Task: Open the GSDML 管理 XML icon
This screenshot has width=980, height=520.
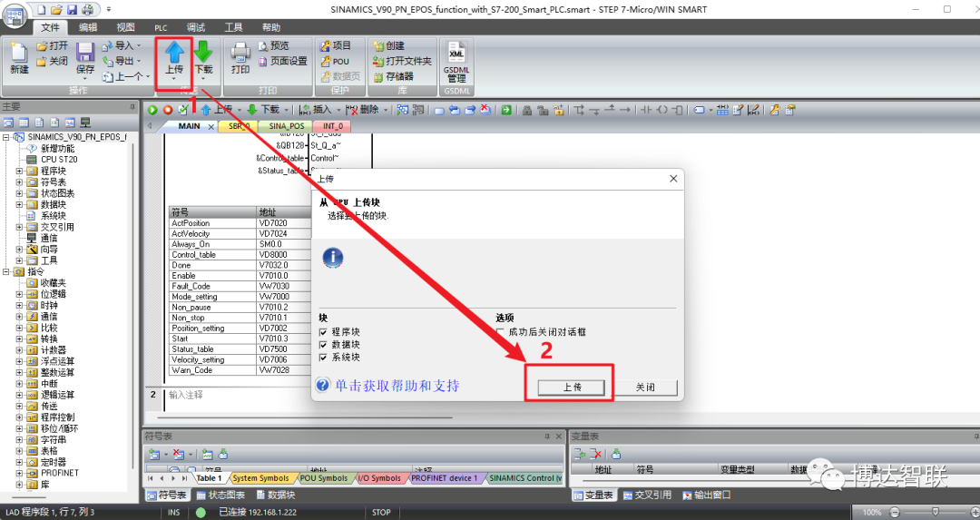Action: pyautogui.click(x=456, y=53)
